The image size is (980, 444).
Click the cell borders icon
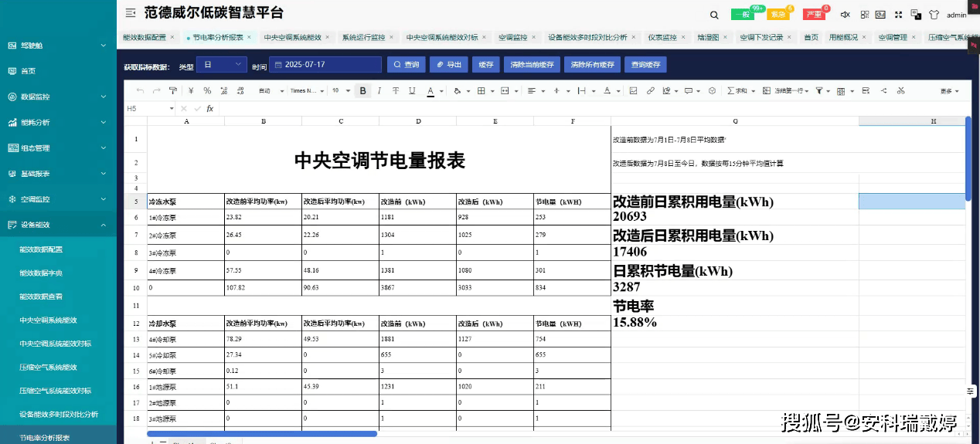[481, 91]
